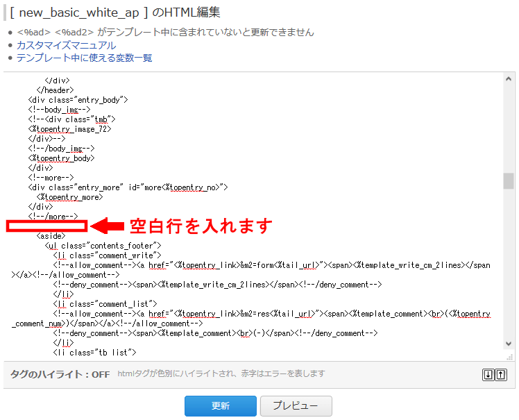Viewport: 519px width, 420px height.
Task: Click the expand editor up-arrow icon
Action: (x=501, y=375)
